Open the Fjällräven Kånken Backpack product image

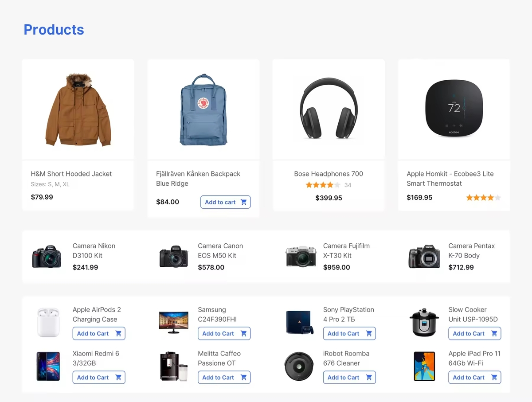[203, 109]
